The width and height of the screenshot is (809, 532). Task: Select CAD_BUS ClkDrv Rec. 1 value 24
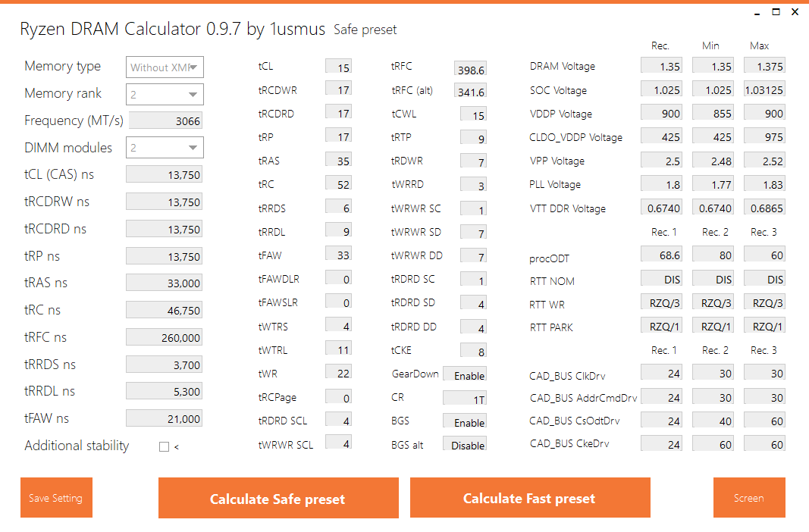point(661,372)
